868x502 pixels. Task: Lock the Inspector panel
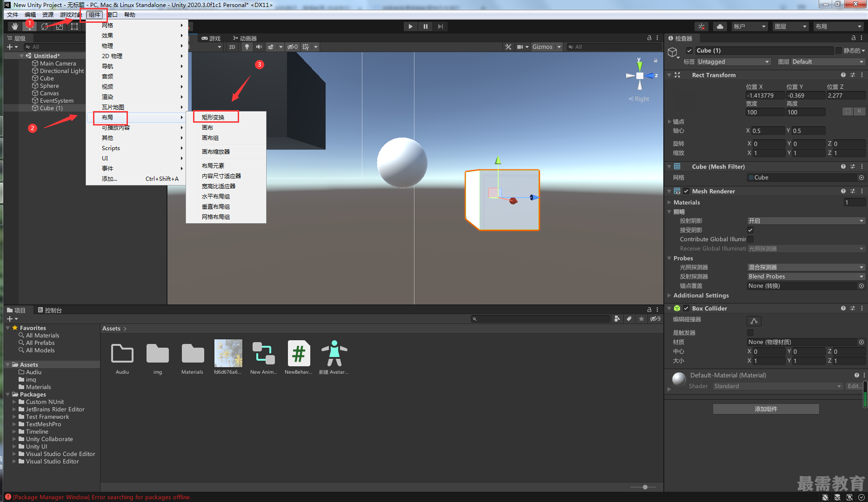click(854, 38)
